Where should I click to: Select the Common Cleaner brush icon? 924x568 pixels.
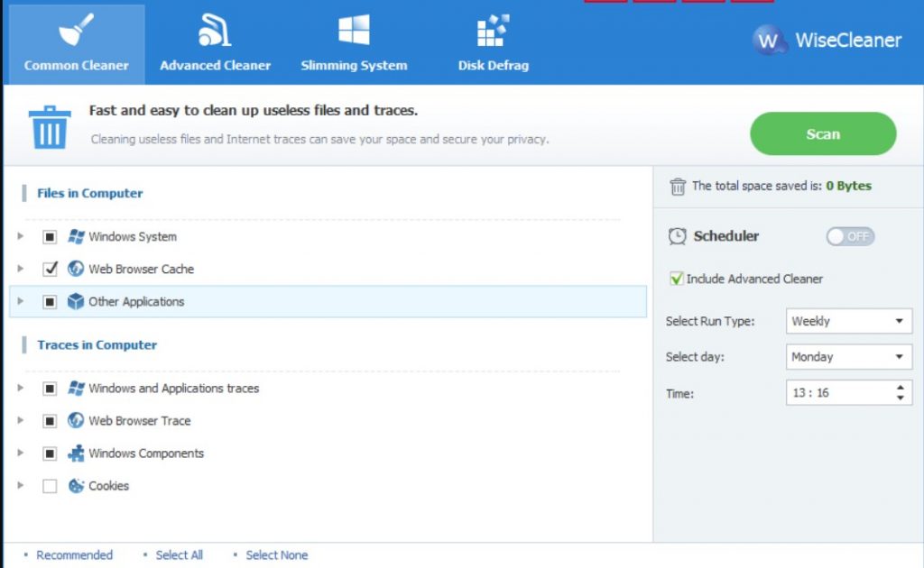coord(75,27)
